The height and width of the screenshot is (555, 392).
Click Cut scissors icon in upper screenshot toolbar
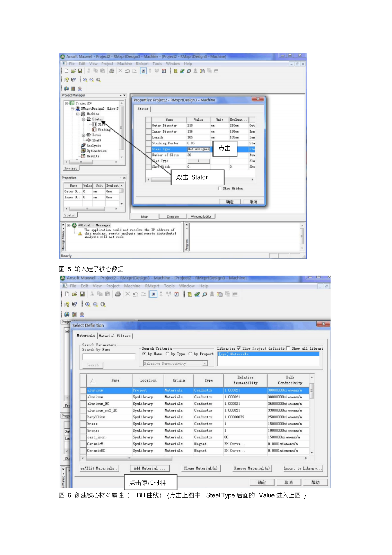89,71
